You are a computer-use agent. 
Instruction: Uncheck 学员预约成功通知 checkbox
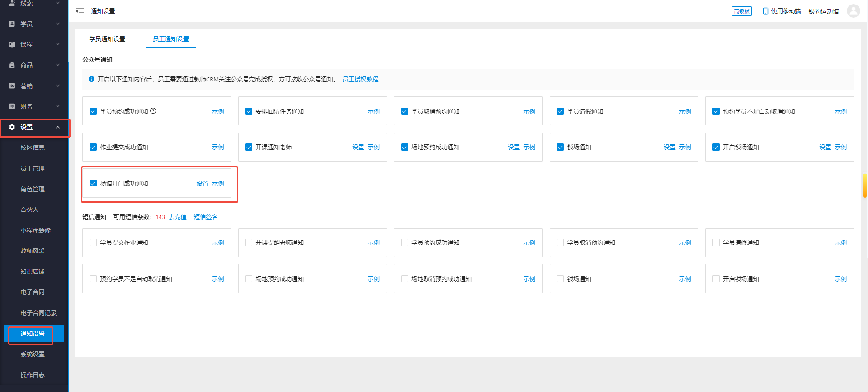[x=93, y=111]
